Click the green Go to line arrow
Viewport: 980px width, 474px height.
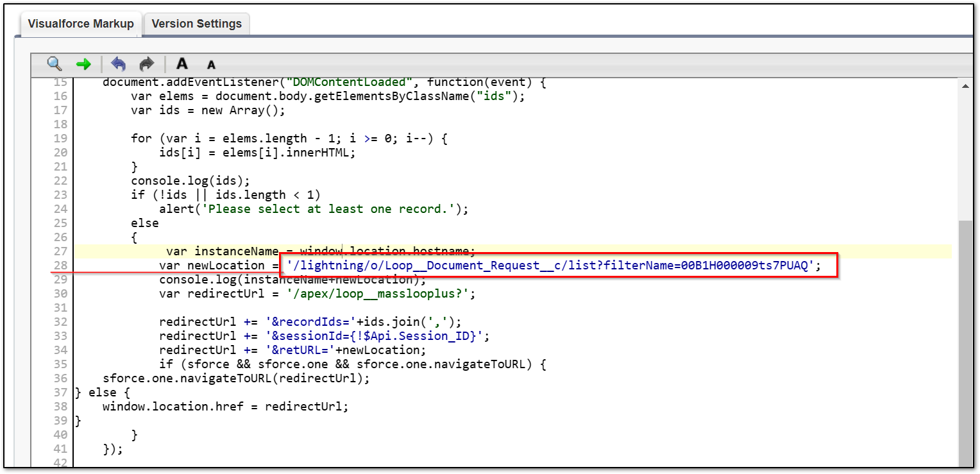83,64
